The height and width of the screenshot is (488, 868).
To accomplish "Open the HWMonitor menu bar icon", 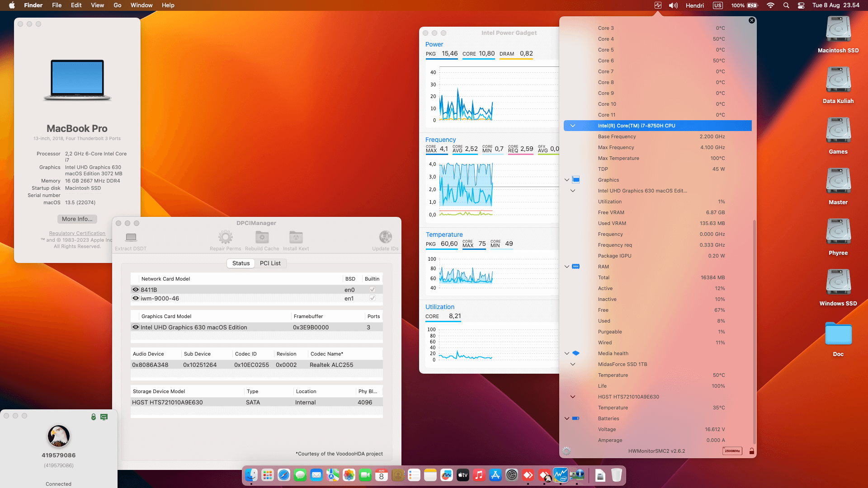I will (x=658, y=5).
